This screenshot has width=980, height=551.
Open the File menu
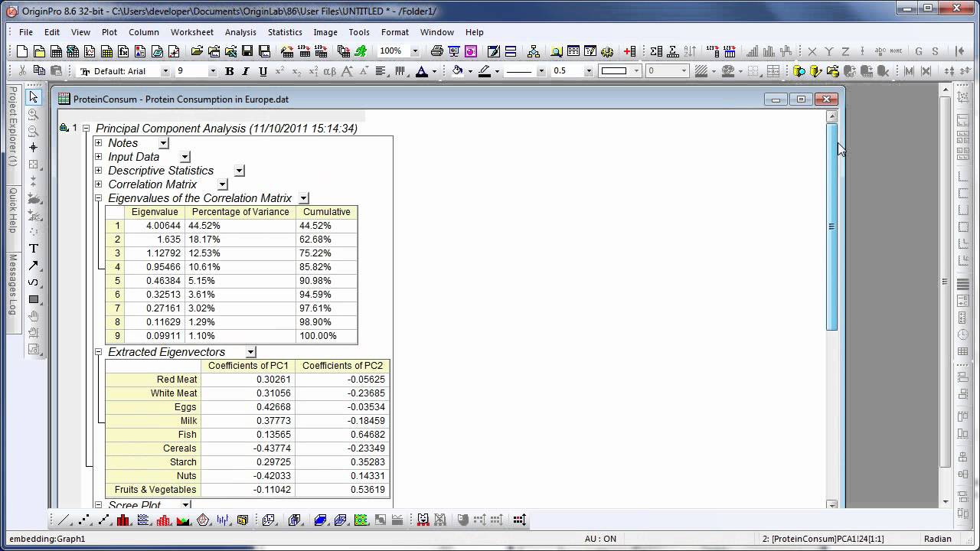pos(26,32)
